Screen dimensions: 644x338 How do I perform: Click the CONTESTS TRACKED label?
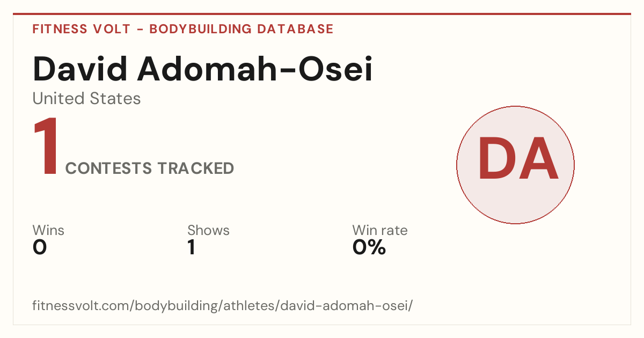(150, 168)
